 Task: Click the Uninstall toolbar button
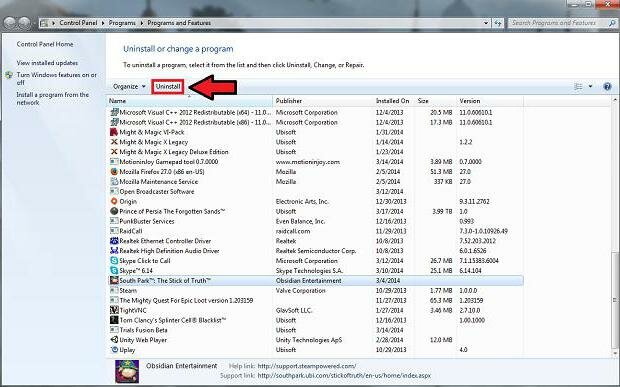click(168, 87)
